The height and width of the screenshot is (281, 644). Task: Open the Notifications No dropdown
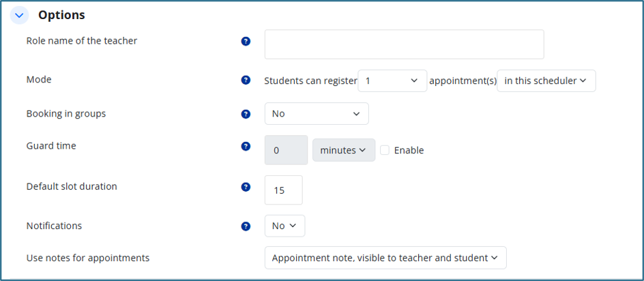click(284, 226)
